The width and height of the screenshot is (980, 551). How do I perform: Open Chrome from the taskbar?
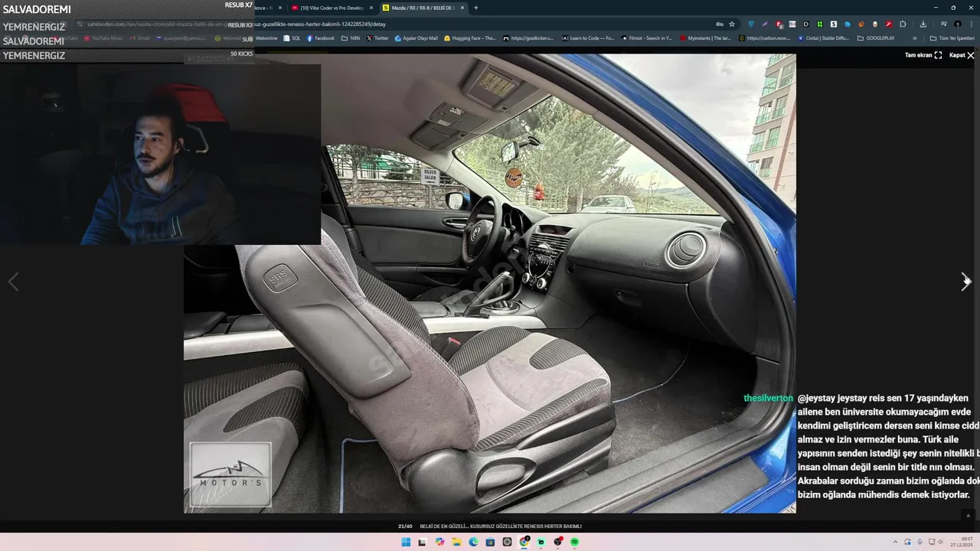tap(524, 542)
